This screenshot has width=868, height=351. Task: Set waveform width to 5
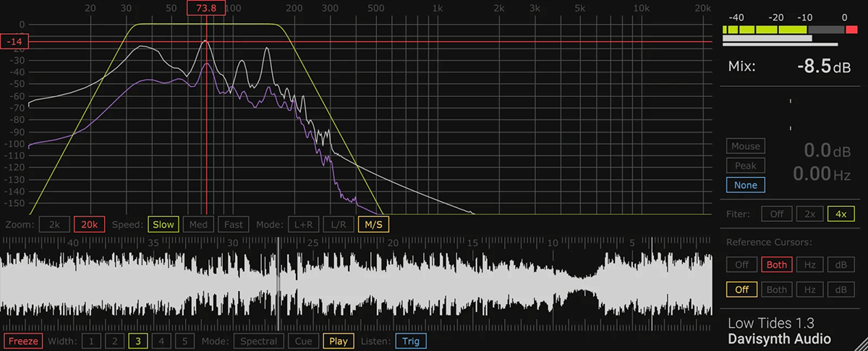(184, 341)
